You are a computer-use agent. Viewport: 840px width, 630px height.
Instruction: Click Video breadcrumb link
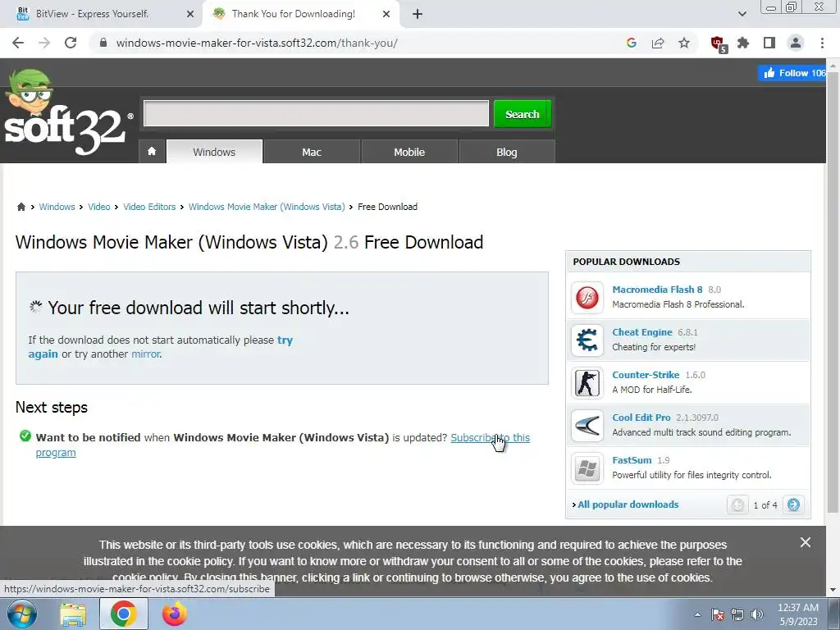coord(99,207)
